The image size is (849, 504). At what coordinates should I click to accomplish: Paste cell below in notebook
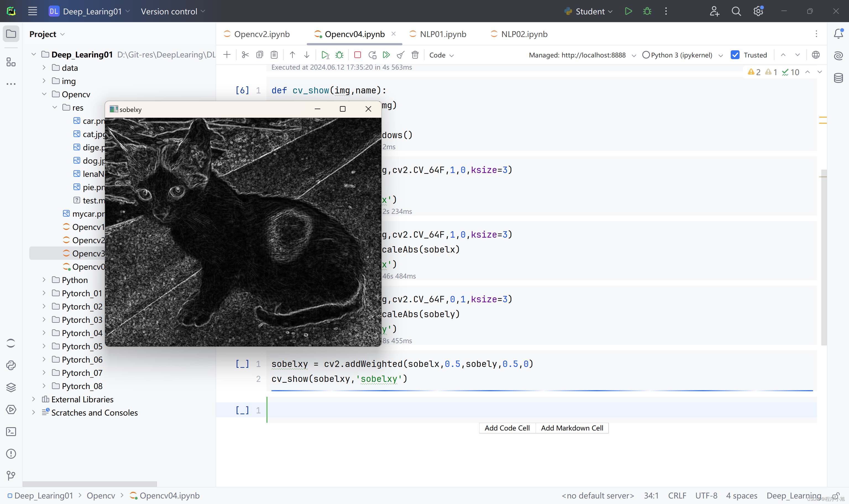click(x=274, y=55)
